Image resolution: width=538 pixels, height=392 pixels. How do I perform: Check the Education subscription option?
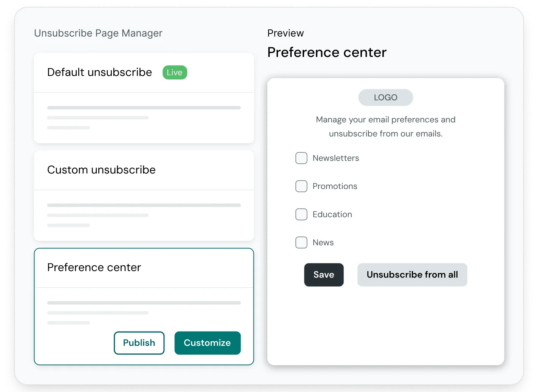[x=301, y=214]
